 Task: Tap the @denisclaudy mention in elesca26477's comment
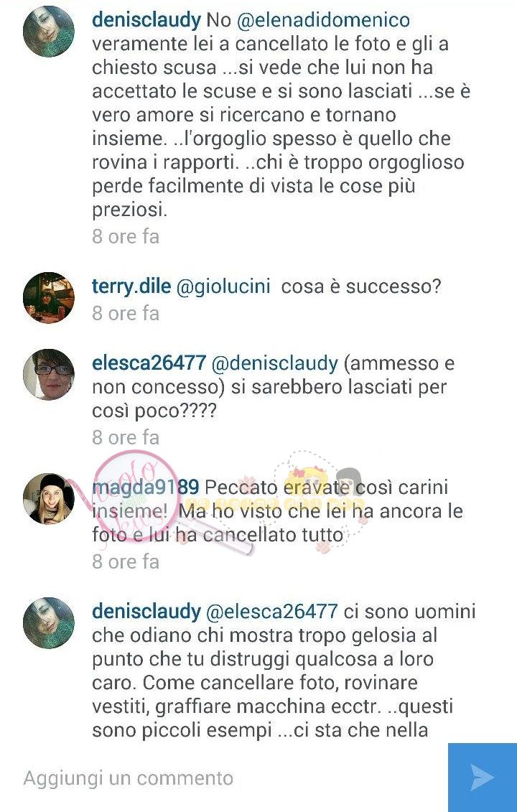pos(275,363)
